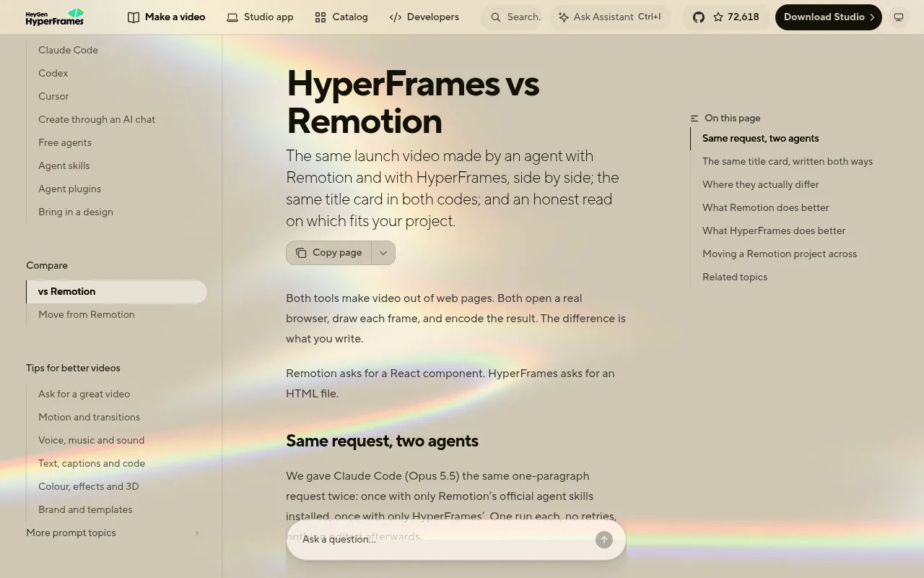The width and height of the screenshot is (924, 578).
Task: Open Cursor sidebar link
Action: (53, 96)
